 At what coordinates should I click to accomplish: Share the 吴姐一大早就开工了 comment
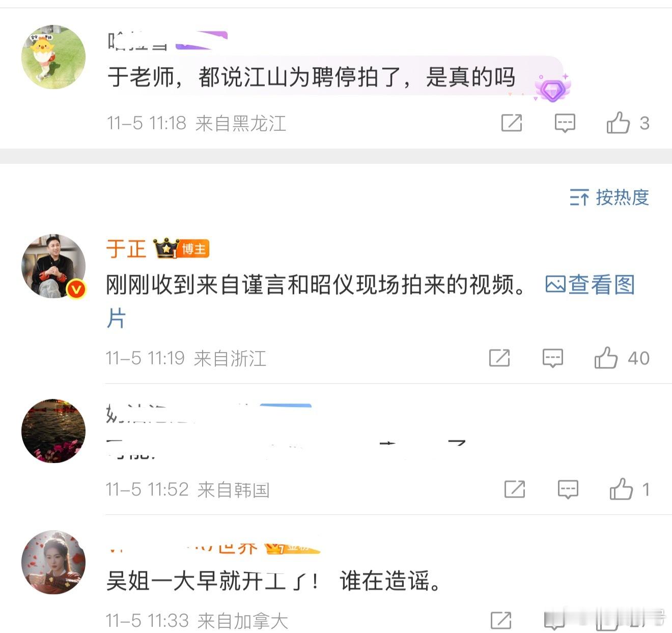501,621
